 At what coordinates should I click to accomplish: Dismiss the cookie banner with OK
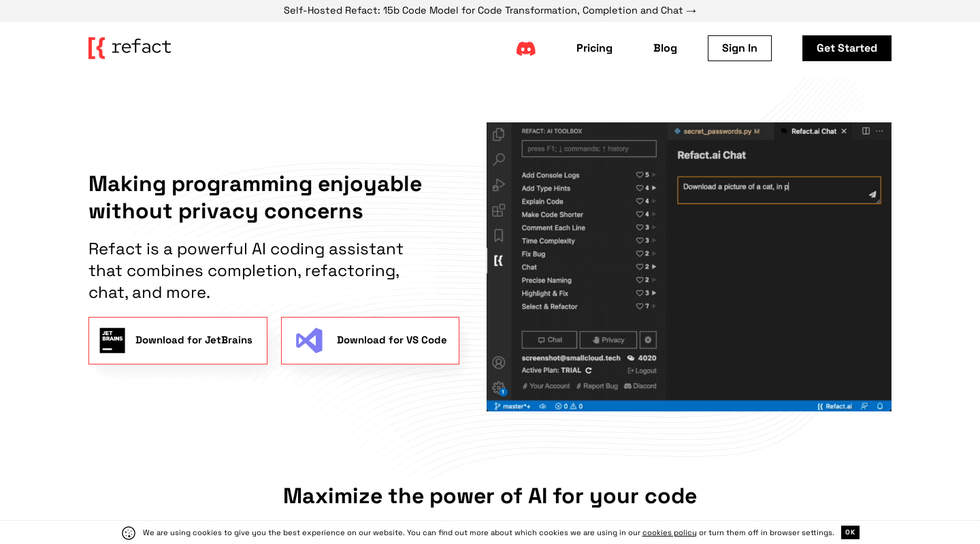point(850,532)
